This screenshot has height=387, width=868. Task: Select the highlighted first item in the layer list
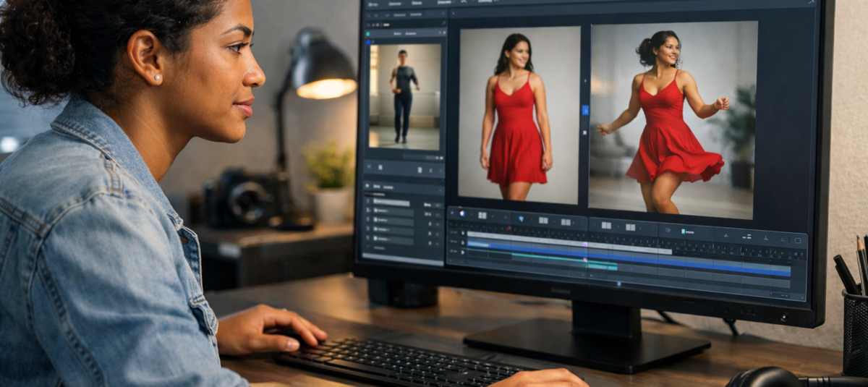391,203
